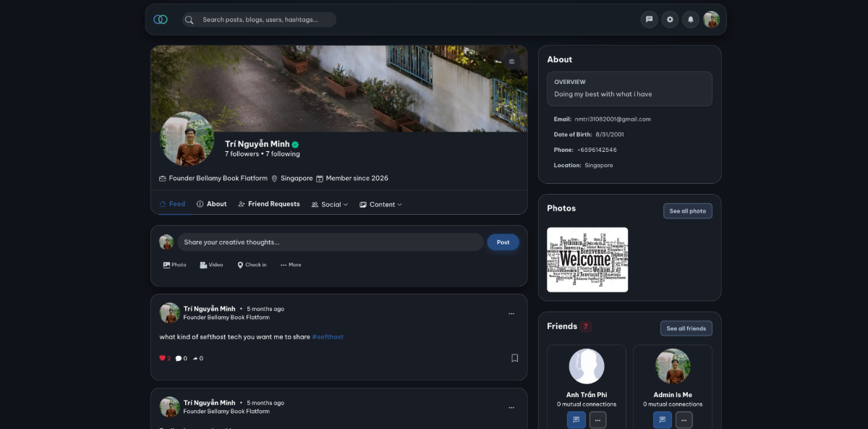This screenshot has width=868, height=429.
Task: Click the Date of Birth value 8/31/2001
Action: click(x=610, y=135)
